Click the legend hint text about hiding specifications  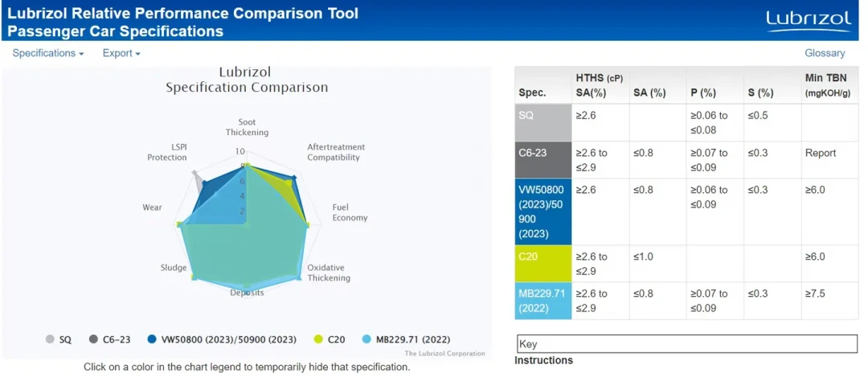[247, 367]
